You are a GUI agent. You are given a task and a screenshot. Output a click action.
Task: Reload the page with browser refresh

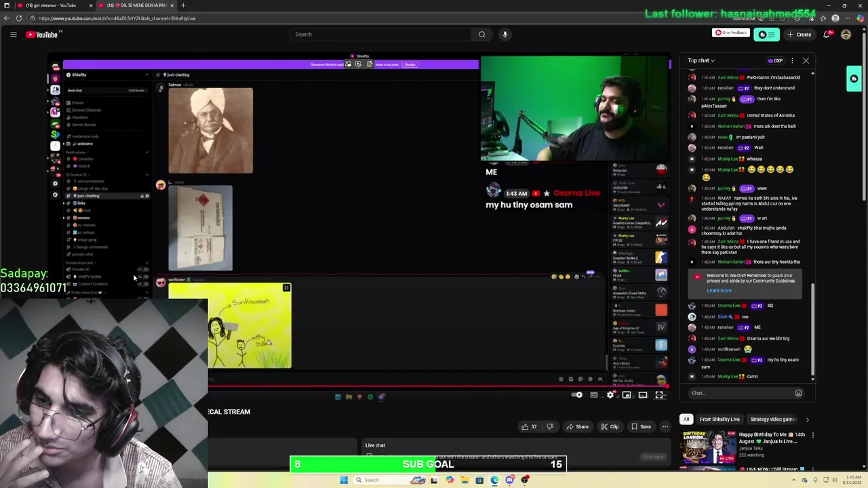pyautogui.click(x=19, y=18)
